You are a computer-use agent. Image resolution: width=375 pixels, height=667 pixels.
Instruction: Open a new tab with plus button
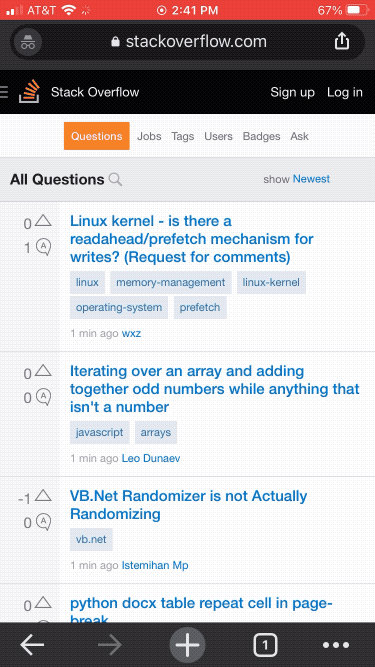[188, 645]
